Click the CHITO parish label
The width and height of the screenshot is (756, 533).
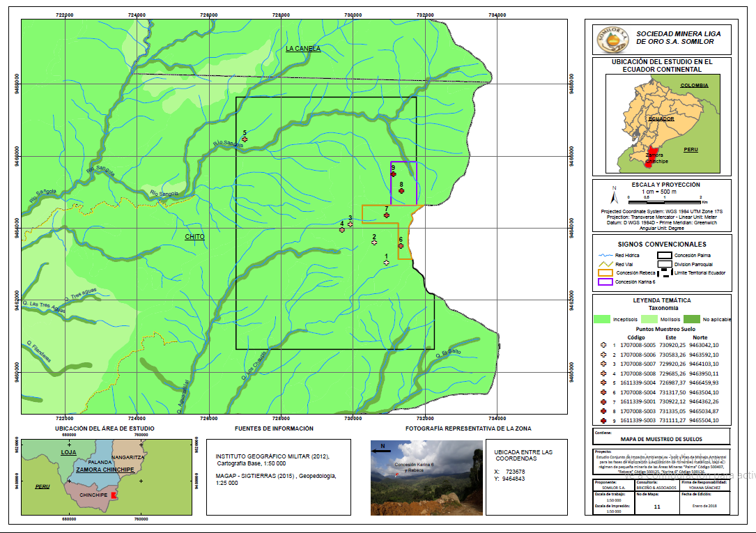(x=194, y=237)
